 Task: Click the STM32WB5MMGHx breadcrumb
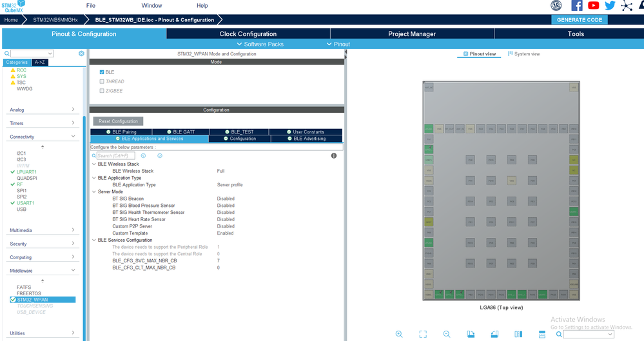pos(55,20)
